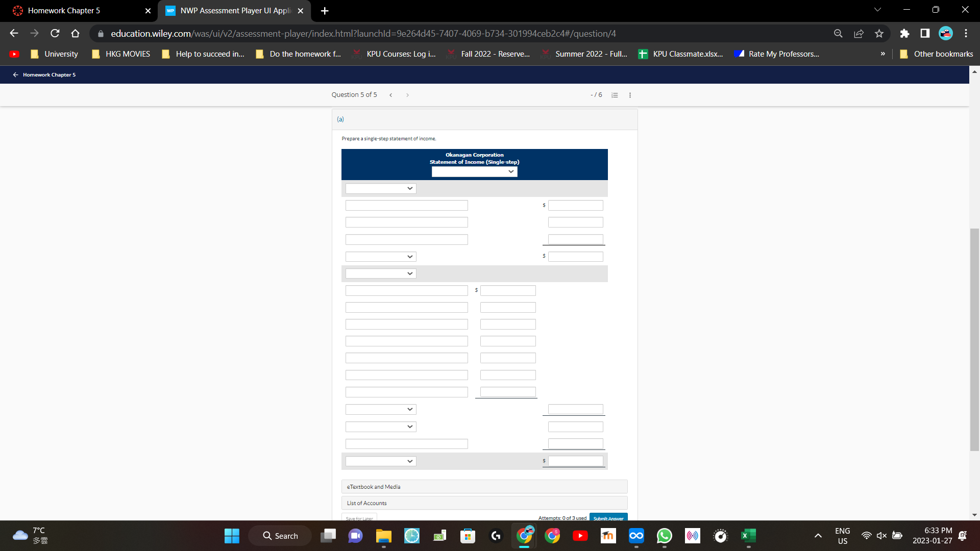Switch to the Homework Chapter 5 tab
980x551 pixels.
pos(77,10)
